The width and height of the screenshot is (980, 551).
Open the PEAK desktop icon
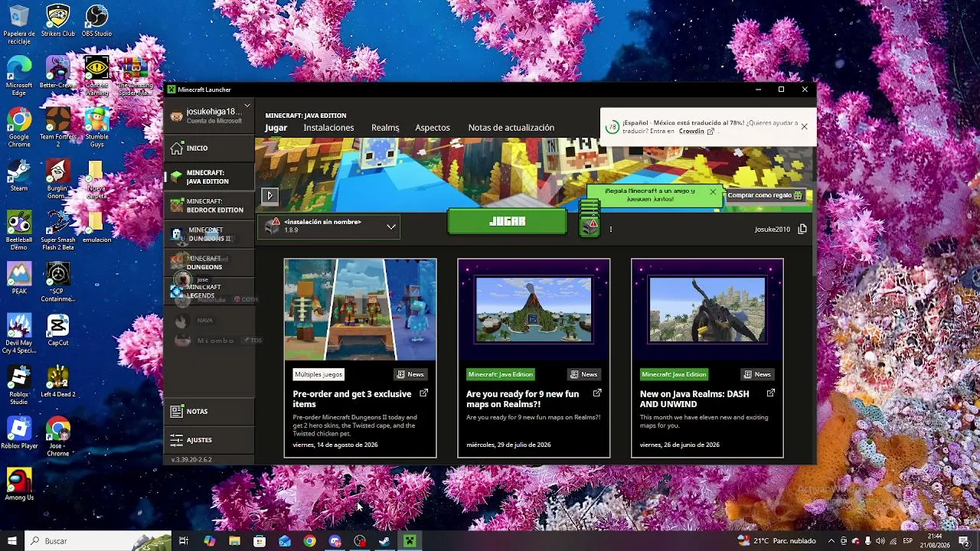coord(19,279)
